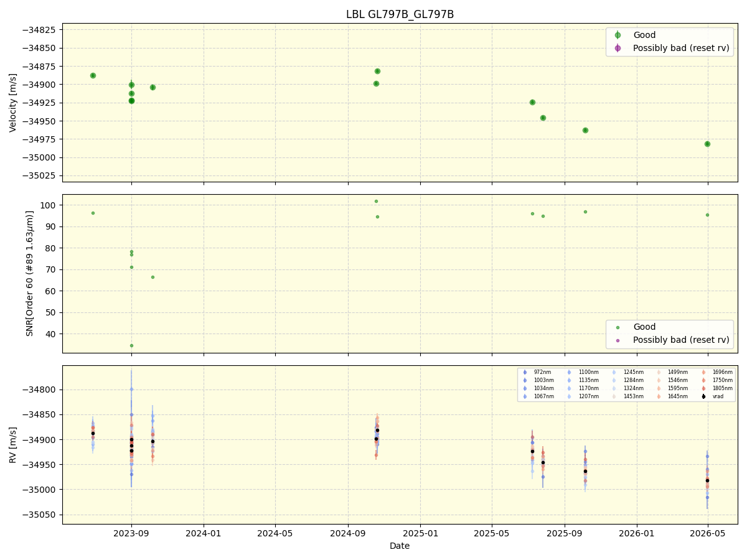Screen dimensions: 747x560
Task: Click the -35050 RV tick label
Action: click(39, 515)
